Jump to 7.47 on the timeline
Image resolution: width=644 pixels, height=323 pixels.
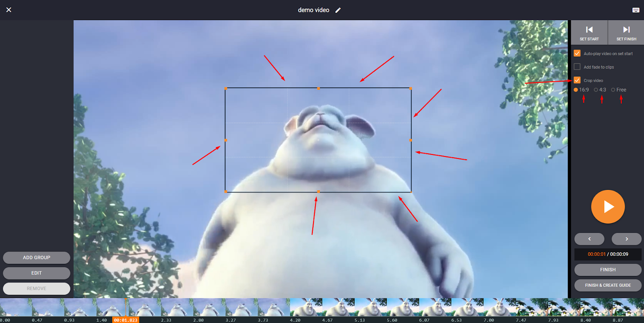pos(521,320)
